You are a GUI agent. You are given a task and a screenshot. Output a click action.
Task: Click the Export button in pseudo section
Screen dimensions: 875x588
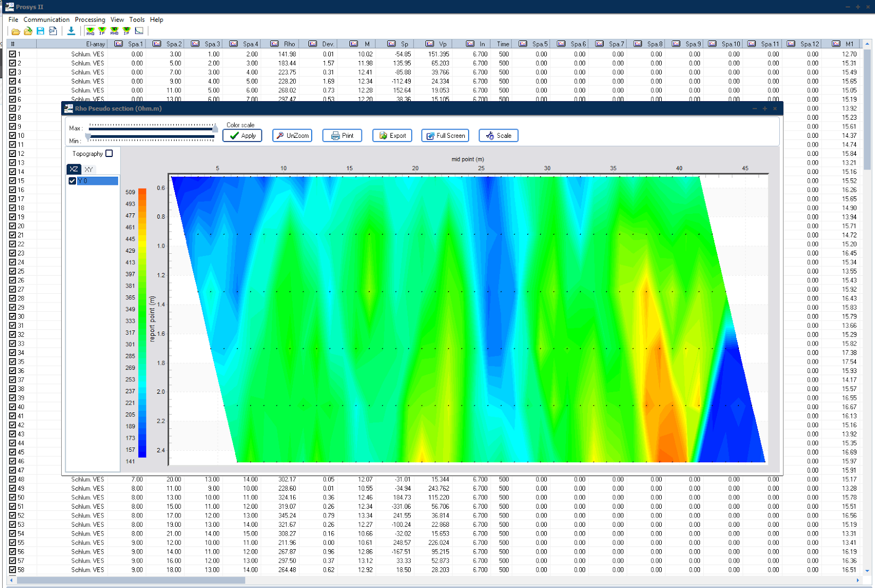click(392, 136)
